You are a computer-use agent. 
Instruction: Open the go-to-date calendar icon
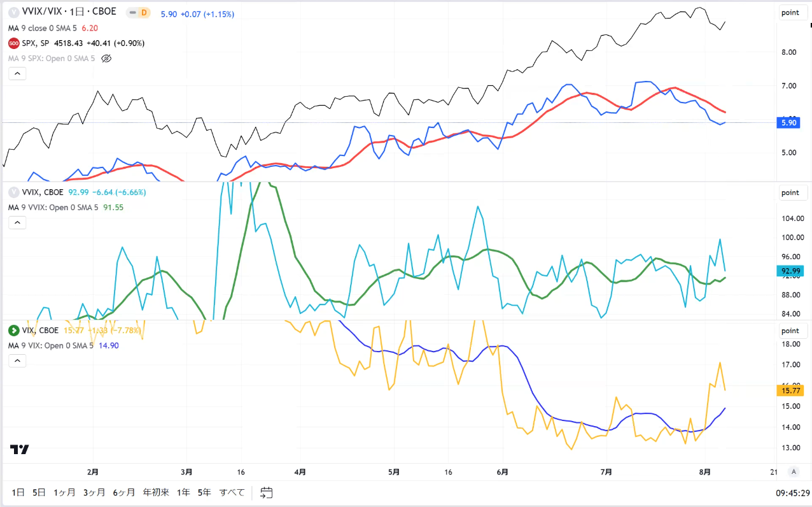pyautogui.click(x=267, y=492)
